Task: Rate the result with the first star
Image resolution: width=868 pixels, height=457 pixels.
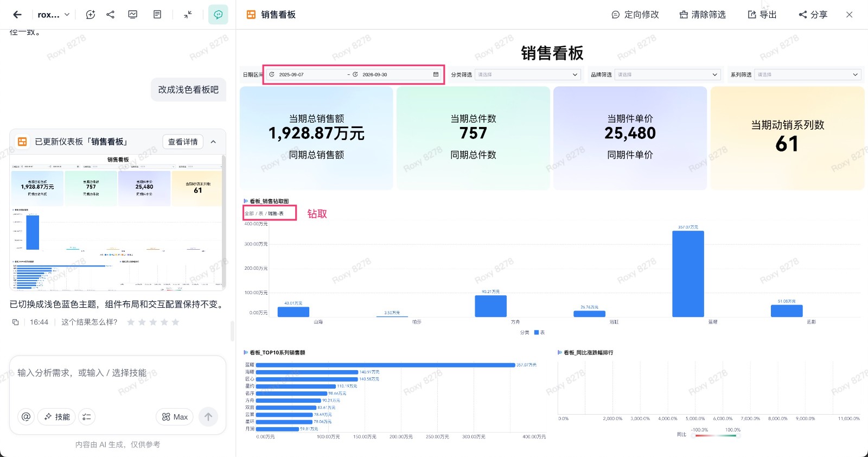Action: [131, 322]
